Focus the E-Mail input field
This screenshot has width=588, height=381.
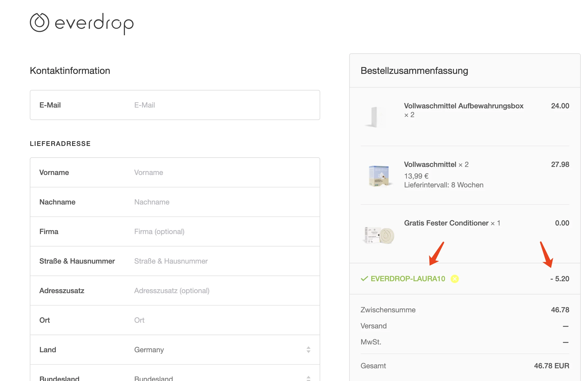coord(175,105)
